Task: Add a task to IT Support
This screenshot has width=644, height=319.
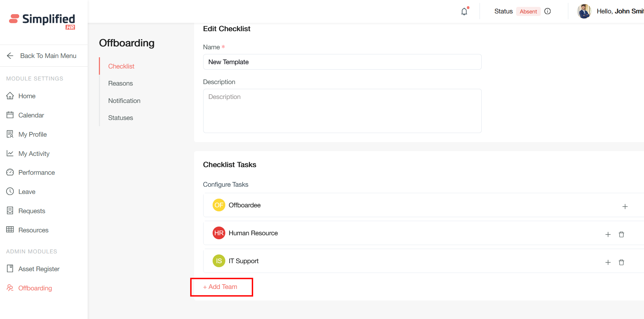Action: 608,262
